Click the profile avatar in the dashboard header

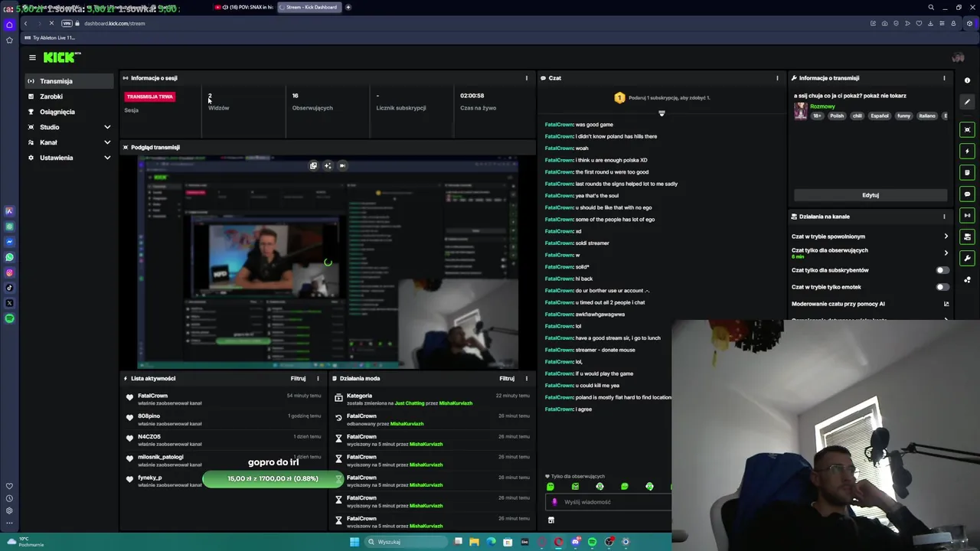[x=957, y=57]
